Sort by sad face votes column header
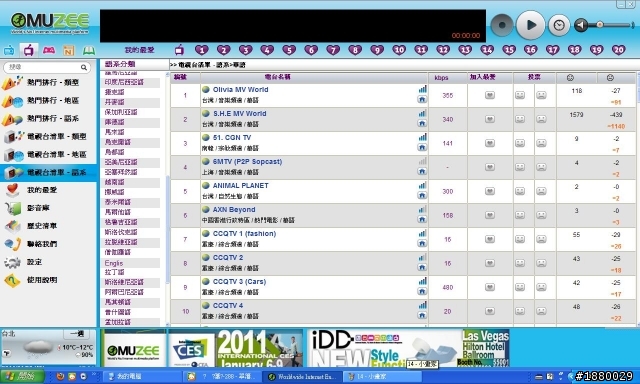The image size is (640, 384). click(610, 78)
